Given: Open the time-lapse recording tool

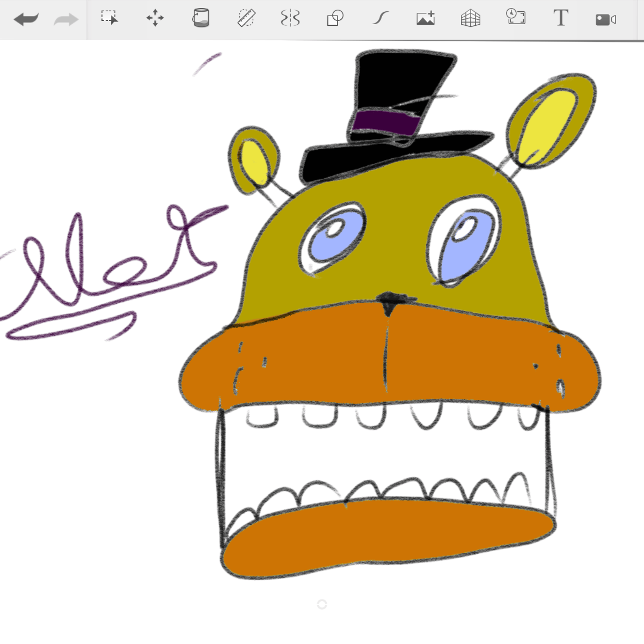Looking at the screenshot, I should (x=516, y=17).
